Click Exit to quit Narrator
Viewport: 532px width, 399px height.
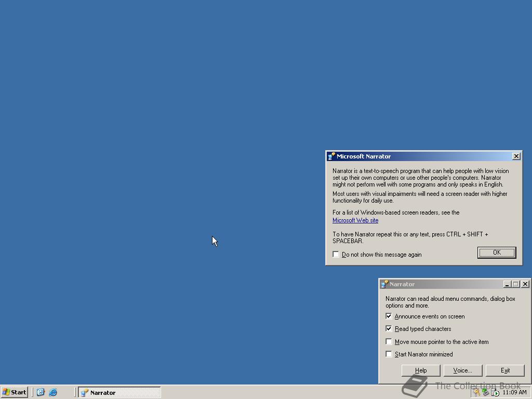coord(505,370)
